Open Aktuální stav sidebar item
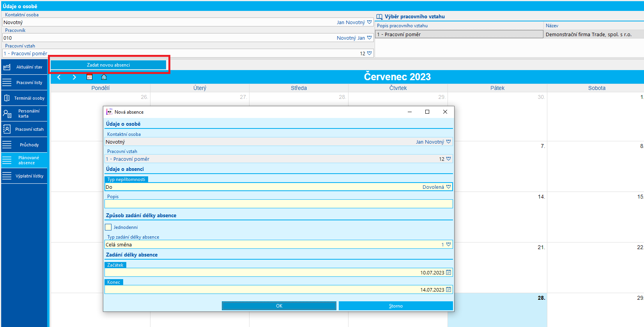Image resolution: width=644 pixels, height=327 pixels. pyautogui.click(x=24, y=67)
